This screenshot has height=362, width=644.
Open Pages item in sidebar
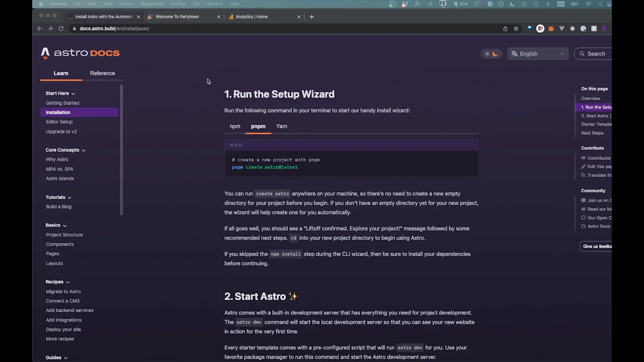pos(52,254)
